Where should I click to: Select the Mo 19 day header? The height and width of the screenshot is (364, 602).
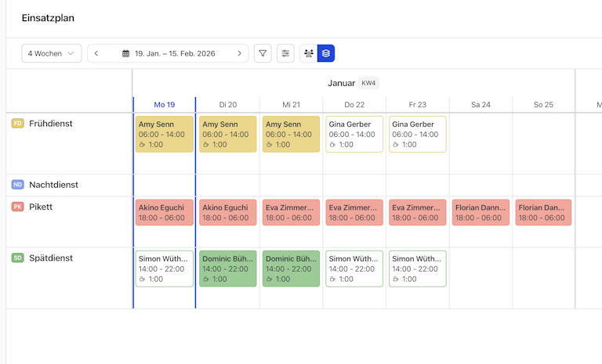coord(165,105)
